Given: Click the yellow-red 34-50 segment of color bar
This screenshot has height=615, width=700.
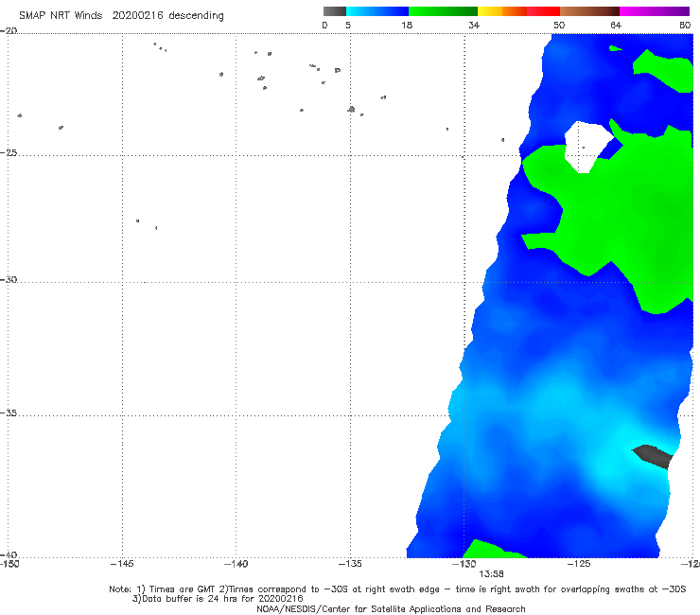Looking at the screenshot, I should [518, 11].
